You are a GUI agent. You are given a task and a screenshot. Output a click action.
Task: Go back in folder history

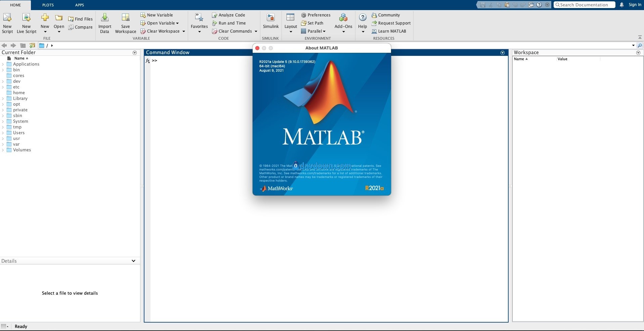(4, 45)
